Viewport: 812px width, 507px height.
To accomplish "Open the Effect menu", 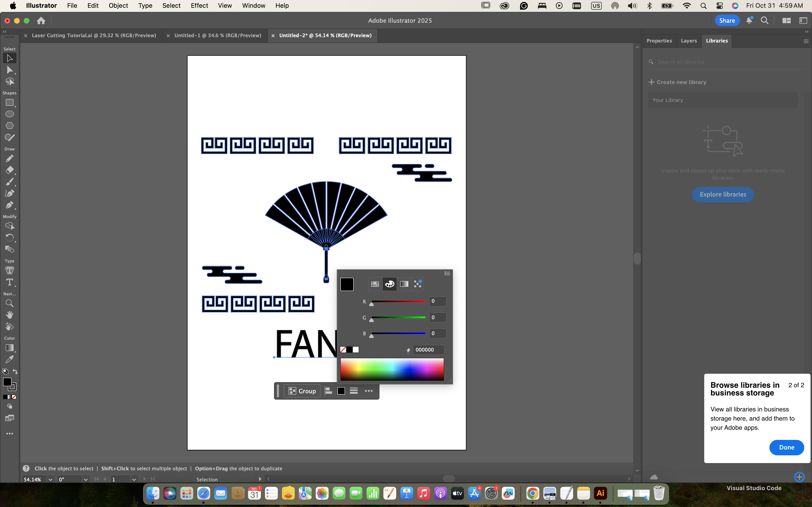I will [199, 6].
